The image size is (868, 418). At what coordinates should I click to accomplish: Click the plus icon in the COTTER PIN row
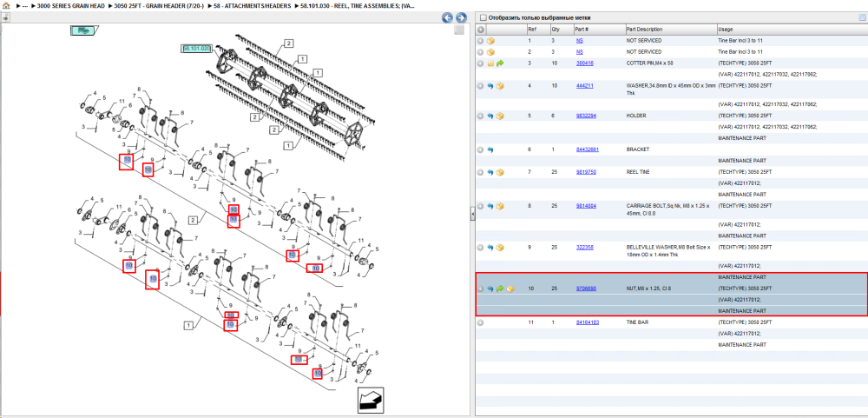pyautogui.click(x=481, y=63)
